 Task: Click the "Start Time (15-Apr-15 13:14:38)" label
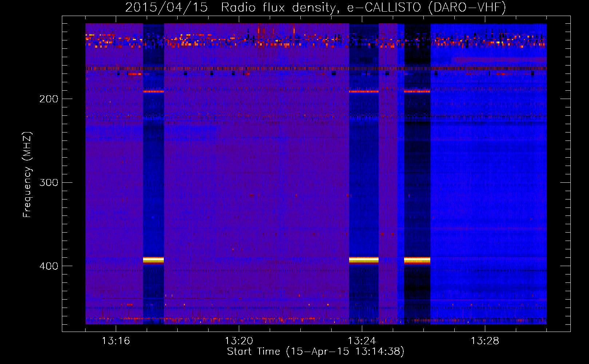pos(316,352)
